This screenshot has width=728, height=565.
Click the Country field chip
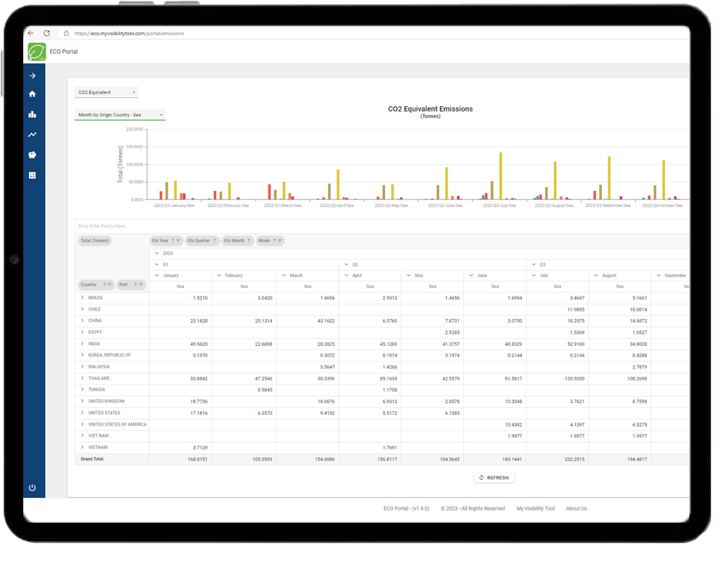89,285
